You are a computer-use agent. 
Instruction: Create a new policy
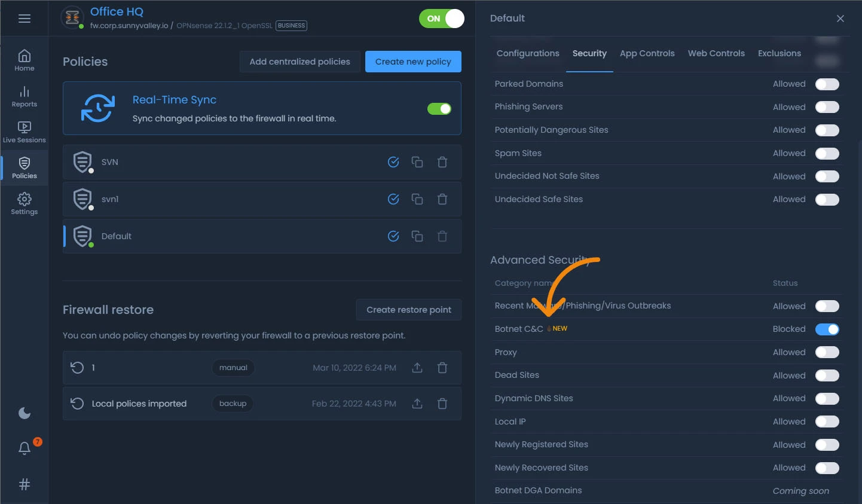pyautogui.click(x=413, y=62)
